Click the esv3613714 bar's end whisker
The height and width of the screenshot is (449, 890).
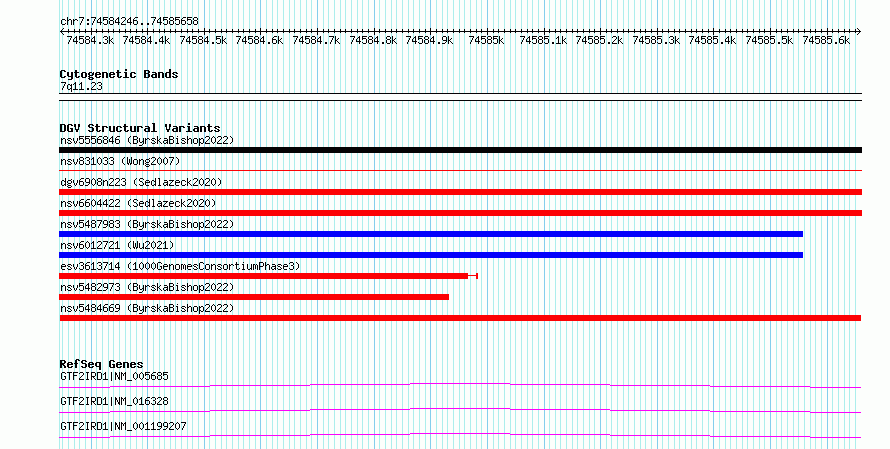(x=473, y=276)
